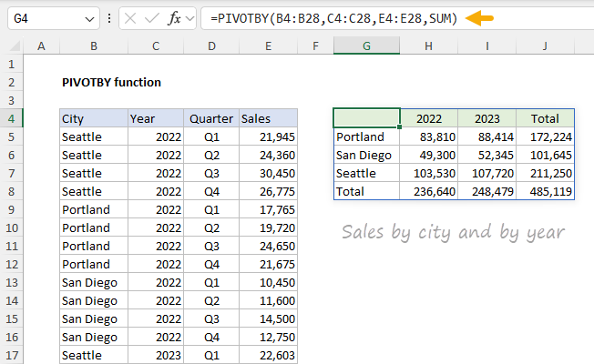Click the Enter checkmark formula button
Image resolution: width=594 pixels, height=364 pixels.
tap(152, 18)
